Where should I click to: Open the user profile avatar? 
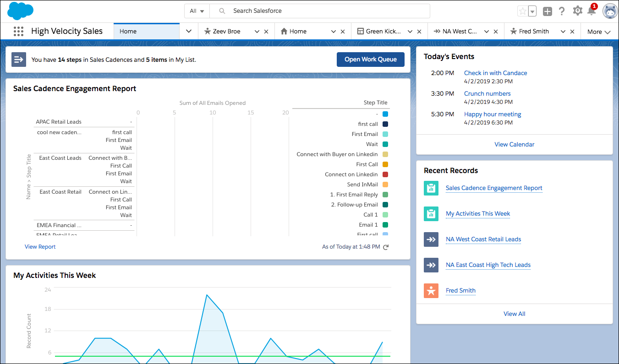pos(610,11)
